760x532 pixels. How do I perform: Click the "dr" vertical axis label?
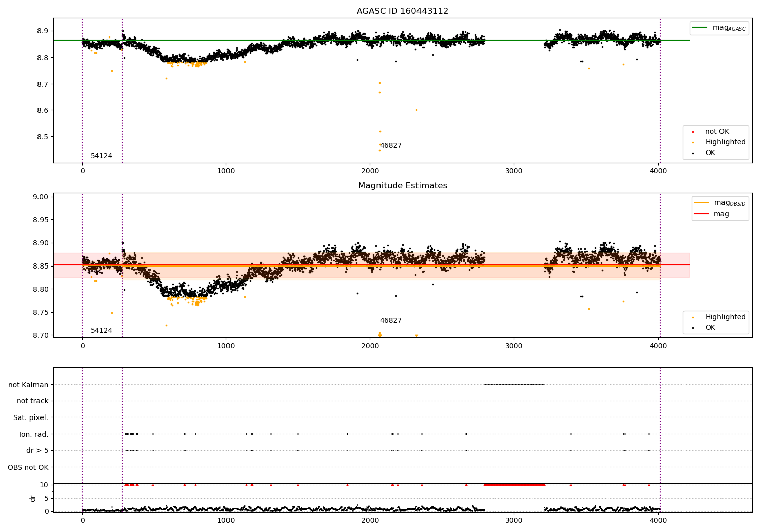pos(33,498)
